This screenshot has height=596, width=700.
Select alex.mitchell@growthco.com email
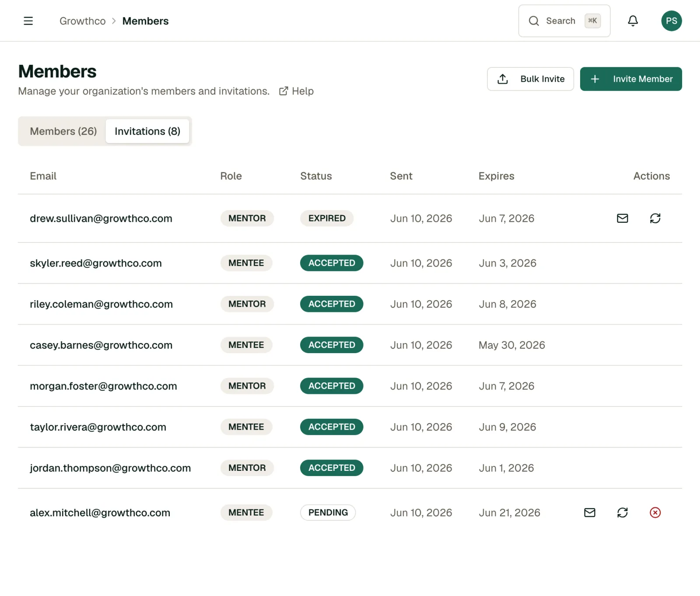pyautogui.click(x=100, y=512)
